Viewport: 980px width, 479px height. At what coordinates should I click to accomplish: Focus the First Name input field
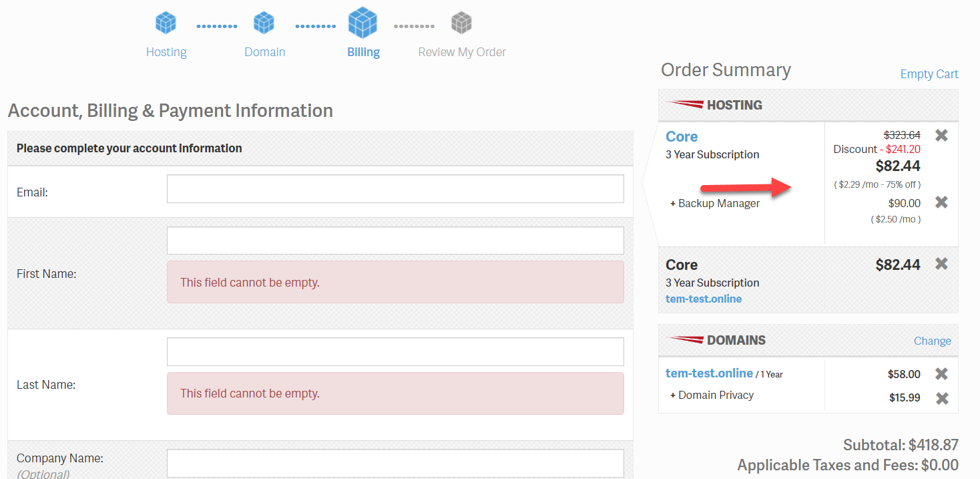(395, 241)
